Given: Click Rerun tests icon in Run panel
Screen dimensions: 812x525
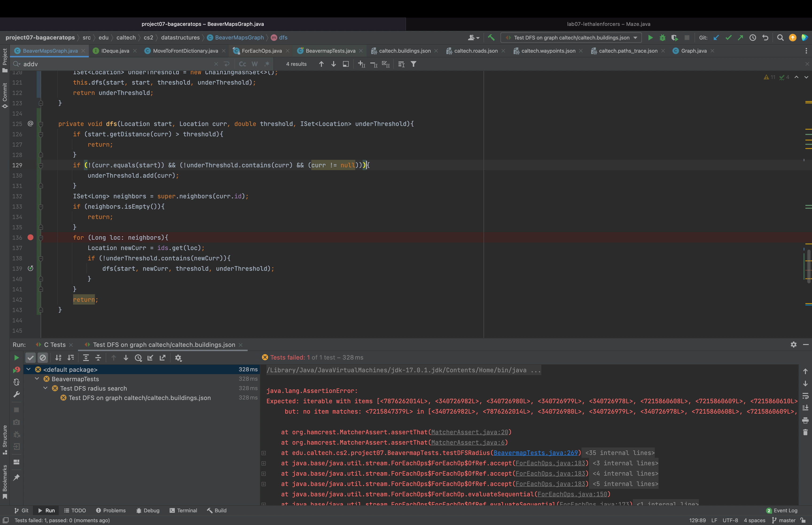Looking at the screenshot, I should 16,358.
